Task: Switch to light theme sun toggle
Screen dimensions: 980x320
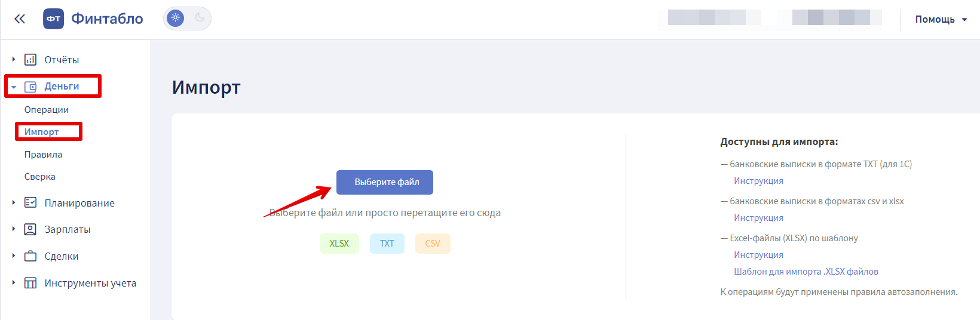Action: (175, 18)
